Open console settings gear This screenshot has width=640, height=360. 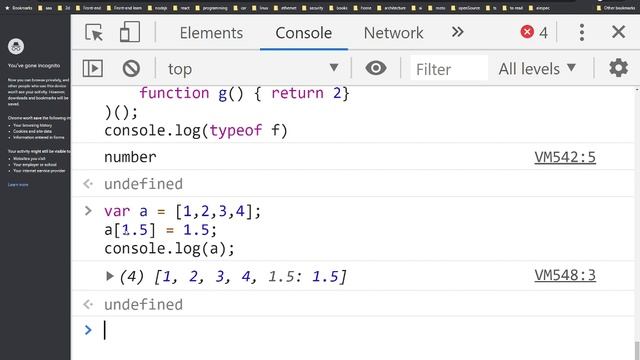618,68
